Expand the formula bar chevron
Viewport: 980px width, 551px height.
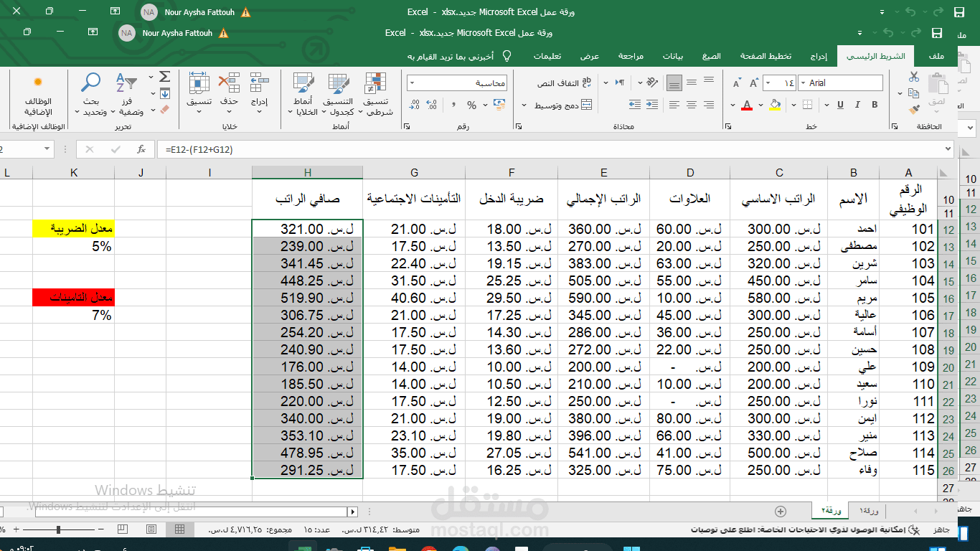click(x=948, y=149)
